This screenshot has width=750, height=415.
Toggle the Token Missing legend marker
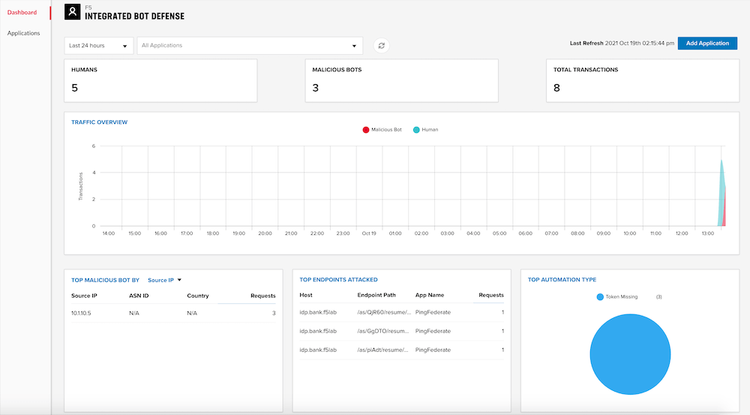click(x=600, y=297)
